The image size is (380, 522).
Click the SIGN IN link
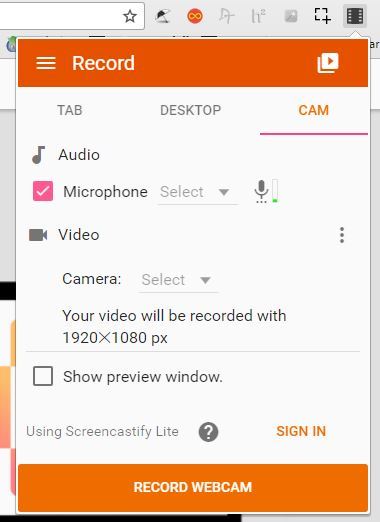301,431
